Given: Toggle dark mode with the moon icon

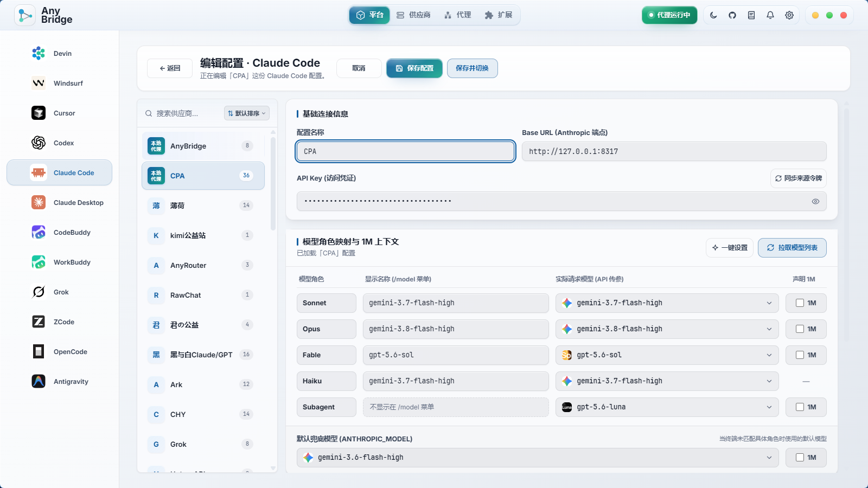Looking at the screenshot, I should (x=713, y=15).
